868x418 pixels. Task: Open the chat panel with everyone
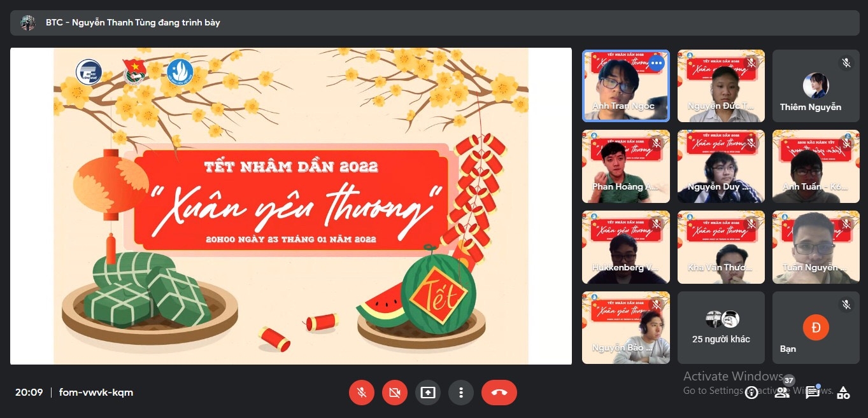813,393
